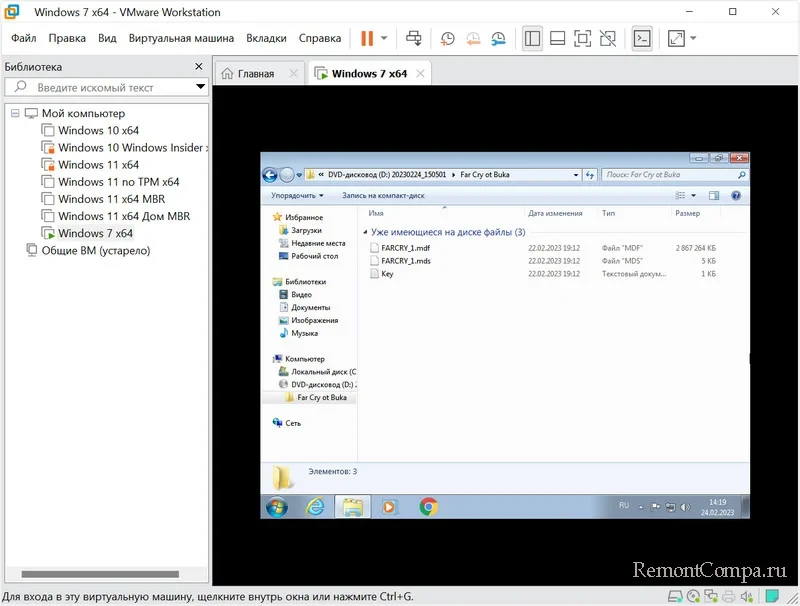Click the library horizontal scrollbar
Image resolution: width=800 pixels, height=606 pixels.
click(100, 574)
